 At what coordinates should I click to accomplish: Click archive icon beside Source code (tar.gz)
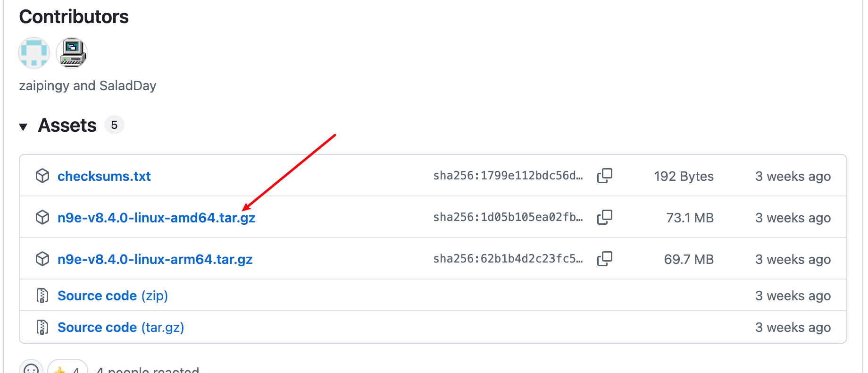point(42,327)
